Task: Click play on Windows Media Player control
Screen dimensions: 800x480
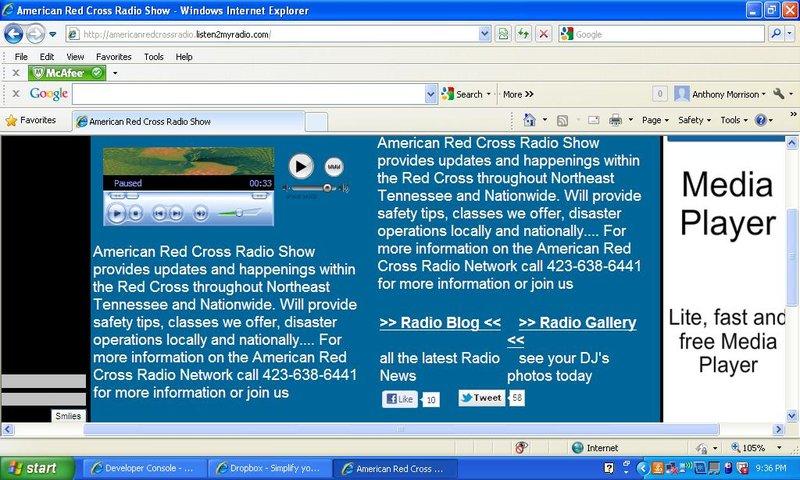Action: pyautogui.click(x=116, y=213)
